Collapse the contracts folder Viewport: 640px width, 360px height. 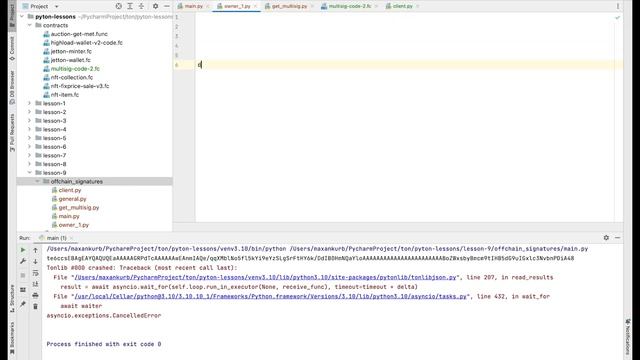30,25
